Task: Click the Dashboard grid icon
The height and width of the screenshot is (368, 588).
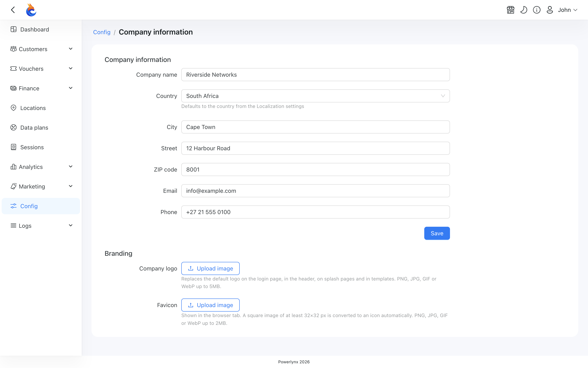Action: point(14,29)
